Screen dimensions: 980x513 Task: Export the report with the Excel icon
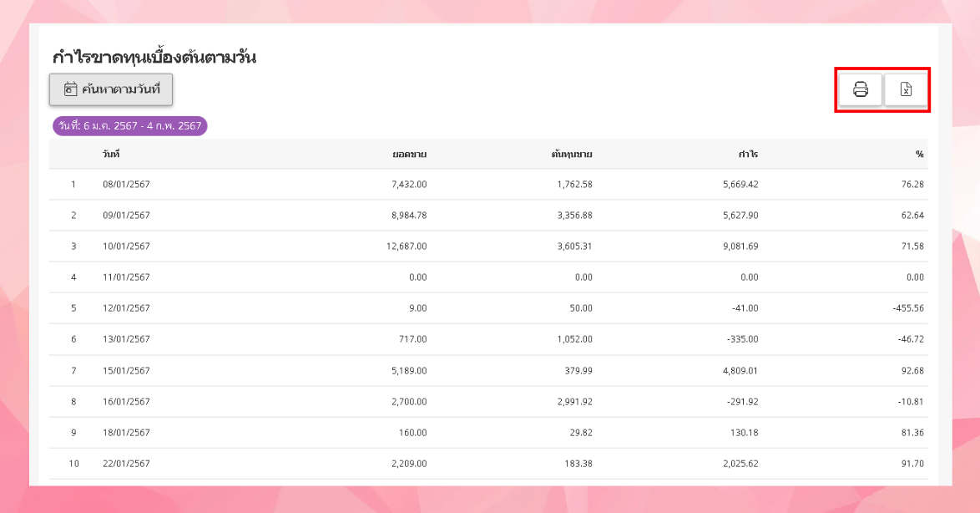[906, 89]
